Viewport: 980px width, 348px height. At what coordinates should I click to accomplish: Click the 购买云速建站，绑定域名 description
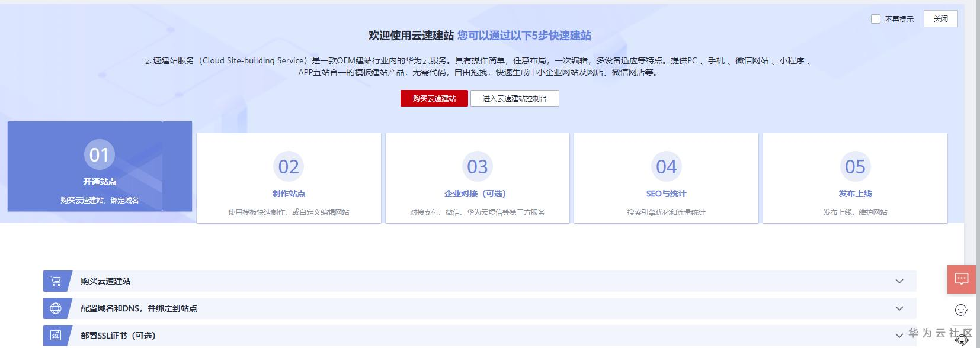point(100,200)
